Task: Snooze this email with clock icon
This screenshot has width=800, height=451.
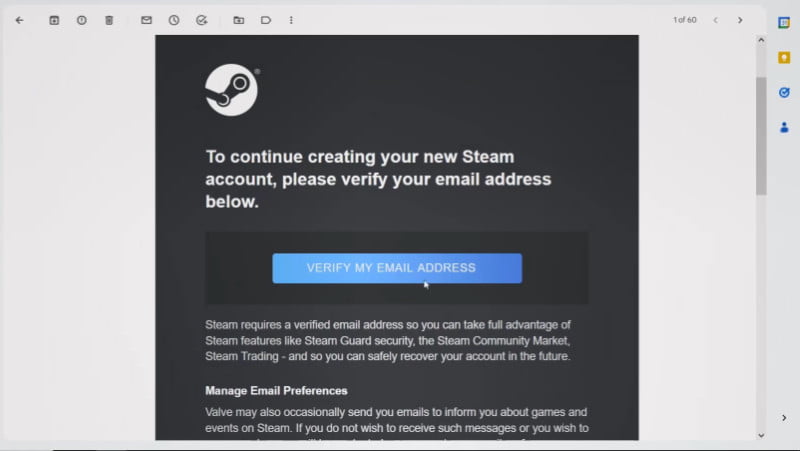Action: (174, 20)
